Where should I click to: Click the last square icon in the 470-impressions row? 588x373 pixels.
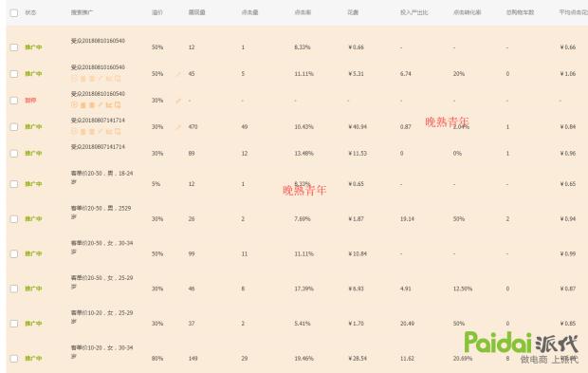coord(118,131)
